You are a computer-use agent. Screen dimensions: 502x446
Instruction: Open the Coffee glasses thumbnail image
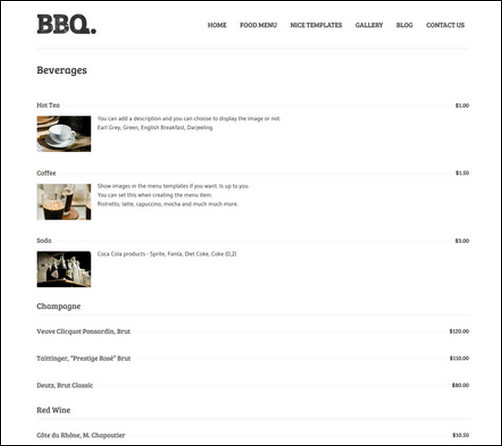pos(64,202)
